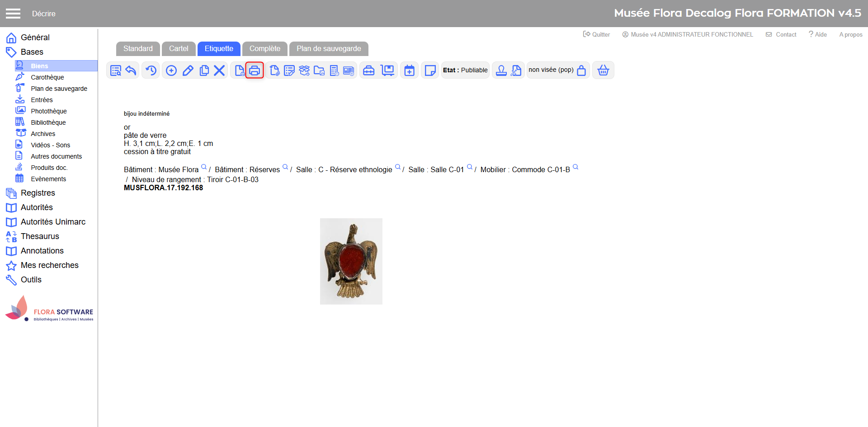Click the pencil edit record icon
The width and height of the screenshot is (868, 427).
pos(188,70)
